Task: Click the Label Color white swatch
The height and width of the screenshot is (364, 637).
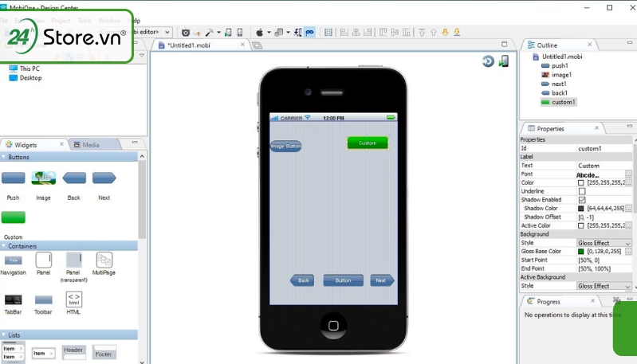Action: click(581, 182)
